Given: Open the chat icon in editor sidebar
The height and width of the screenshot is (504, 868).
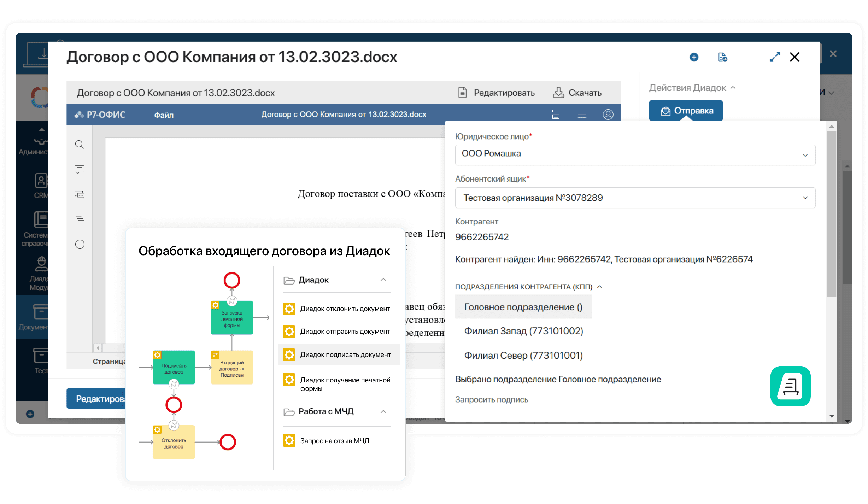Looking at the screenshot, I should (80, 194).
